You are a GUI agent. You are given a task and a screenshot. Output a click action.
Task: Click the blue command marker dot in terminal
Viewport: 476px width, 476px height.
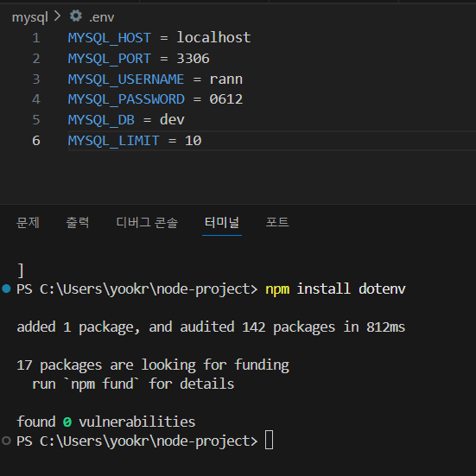point(6,289)
